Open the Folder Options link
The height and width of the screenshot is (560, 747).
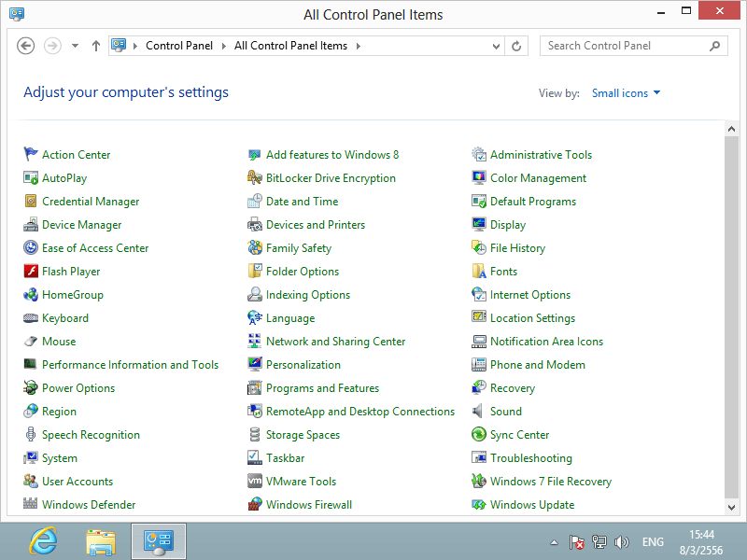303,272
